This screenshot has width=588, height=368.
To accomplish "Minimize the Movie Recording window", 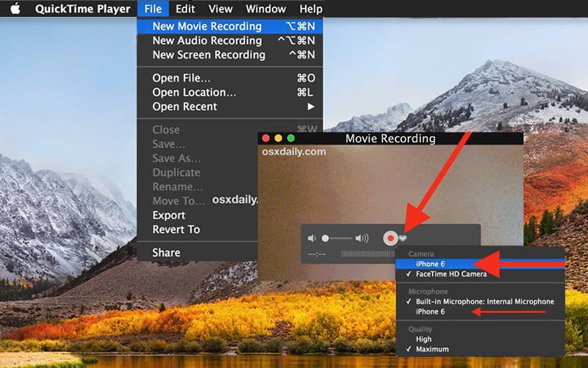I will [x=279, y=138].
